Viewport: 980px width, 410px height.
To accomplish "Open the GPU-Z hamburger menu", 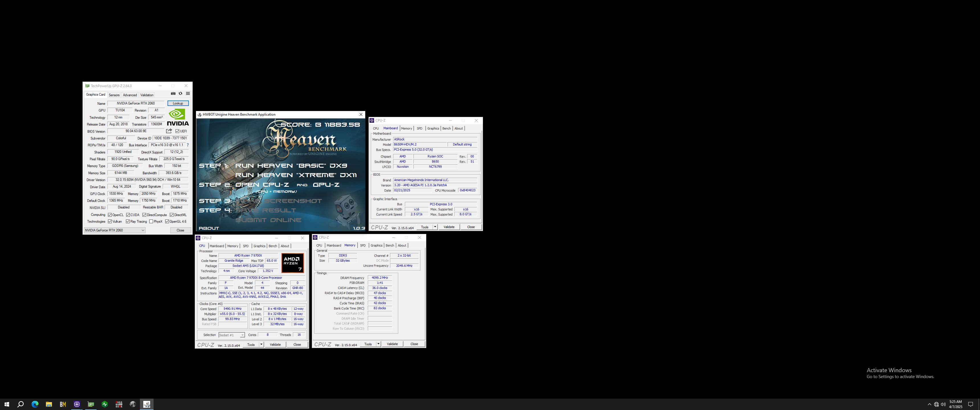I will tap(187, 94).
